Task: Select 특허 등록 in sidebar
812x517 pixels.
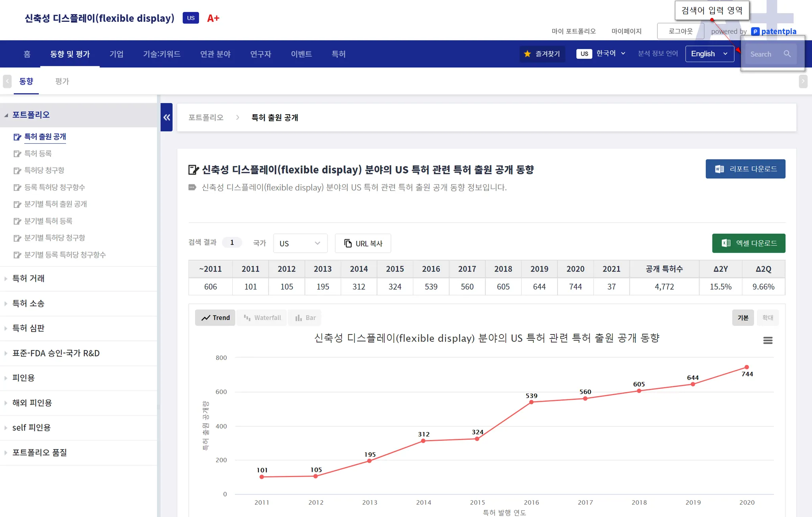Action: [38, 154]
